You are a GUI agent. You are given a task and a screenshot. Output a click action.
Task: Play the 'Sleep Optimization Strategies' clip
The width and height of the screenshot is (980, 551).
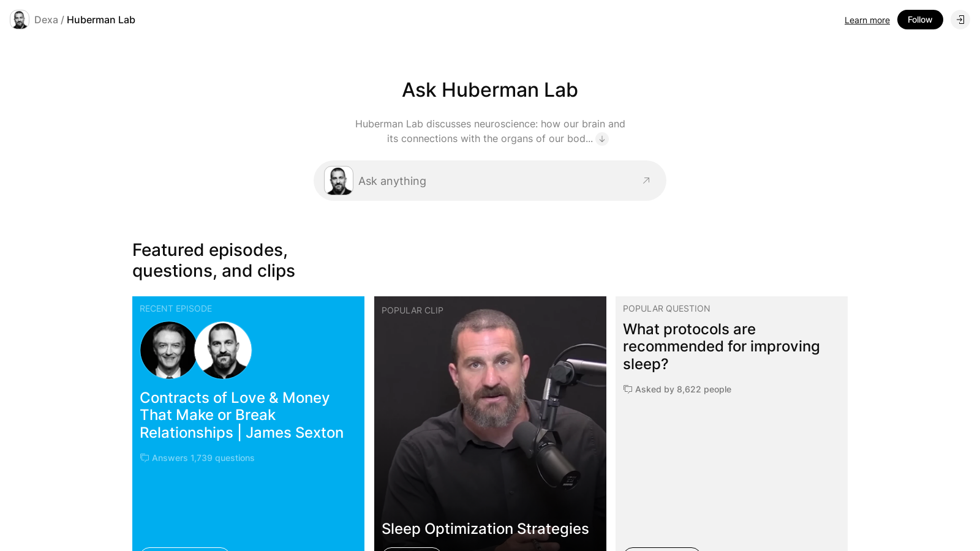490,422
